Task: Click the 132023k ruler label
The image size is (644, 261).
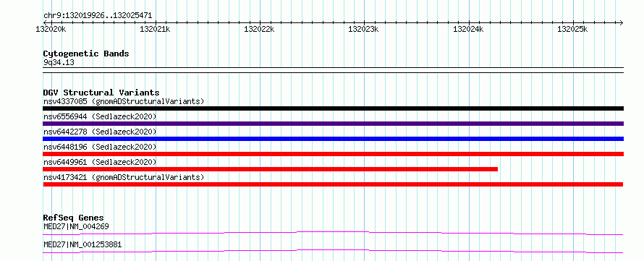Action: [363, 30]
